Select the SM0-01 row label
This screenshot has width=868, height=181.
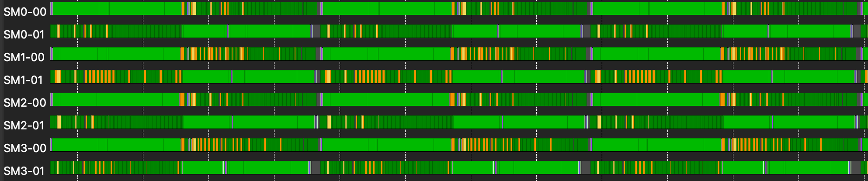(24, 35)
